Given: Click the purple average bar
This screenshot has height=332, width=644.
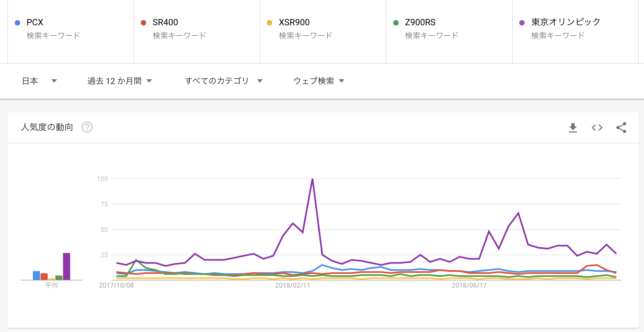Looking at the screenshot, I should 67,266.
